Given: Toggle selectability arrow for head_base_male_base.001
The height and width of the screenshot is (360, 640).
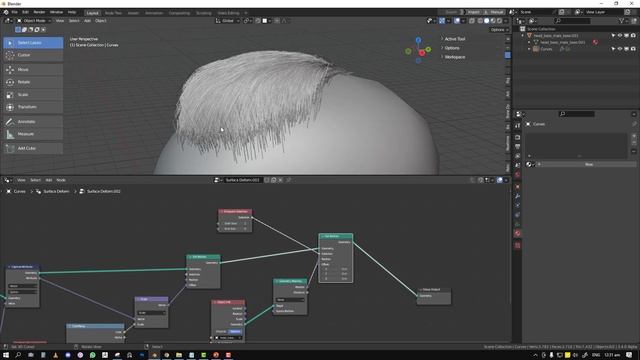Looking at the screenshot, I should 613,36.
